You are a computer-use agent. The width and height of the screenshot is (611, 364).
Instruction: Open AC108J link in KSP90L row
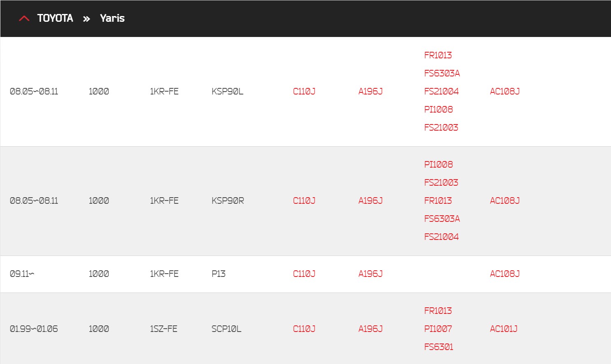coord(505,91)
